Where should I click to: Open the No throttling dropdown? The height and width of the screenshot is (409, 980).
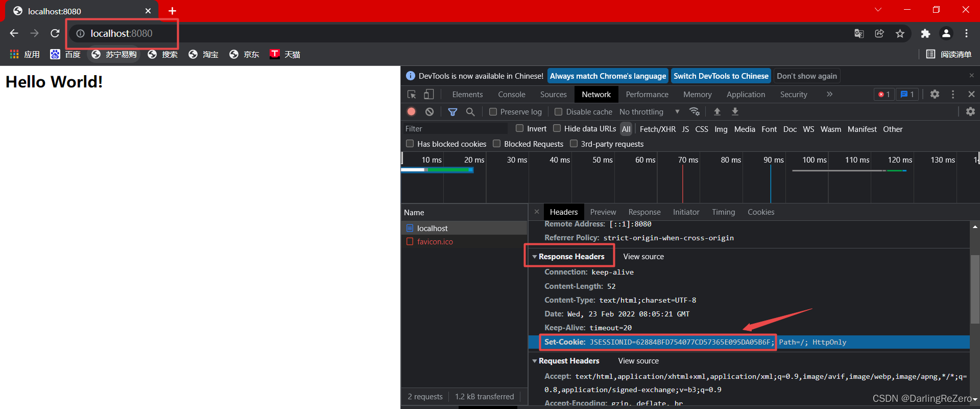tap(650, 111)
